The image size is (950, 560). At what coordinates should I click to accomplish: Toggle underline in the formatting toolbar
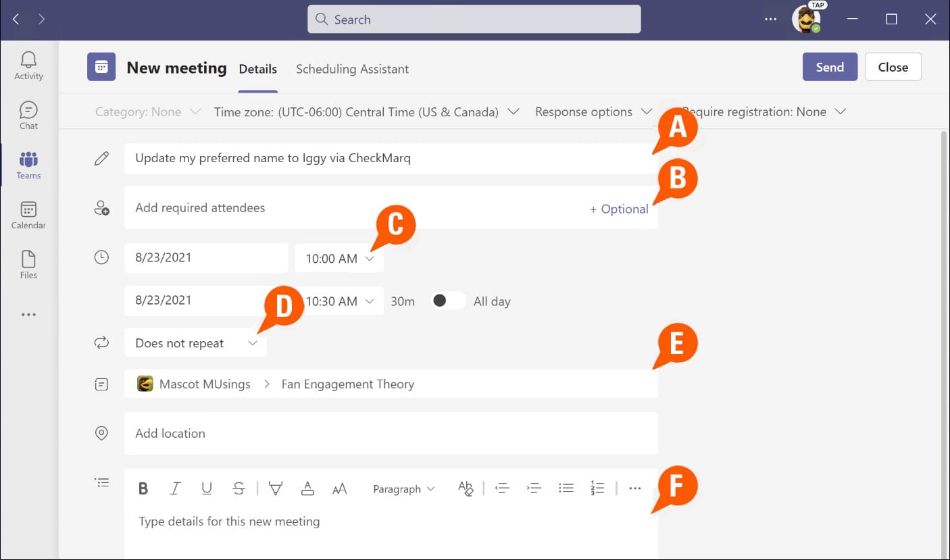click(x=207, y=488)
